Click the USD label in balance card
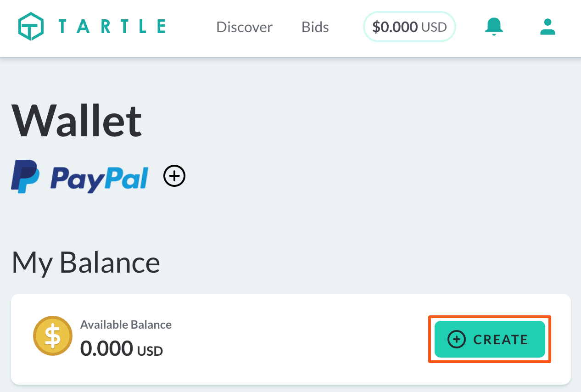581x392 pixels. [x=150, y=351]
